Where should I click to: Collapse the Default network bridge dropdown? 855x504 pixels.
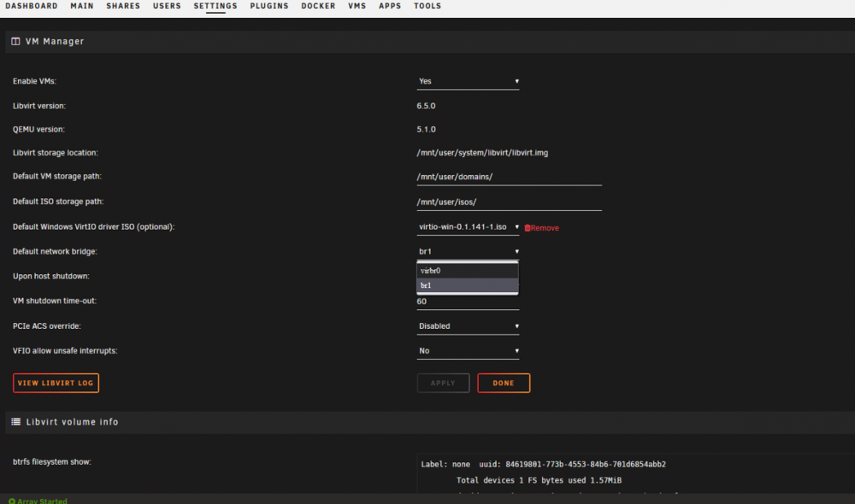468,252
